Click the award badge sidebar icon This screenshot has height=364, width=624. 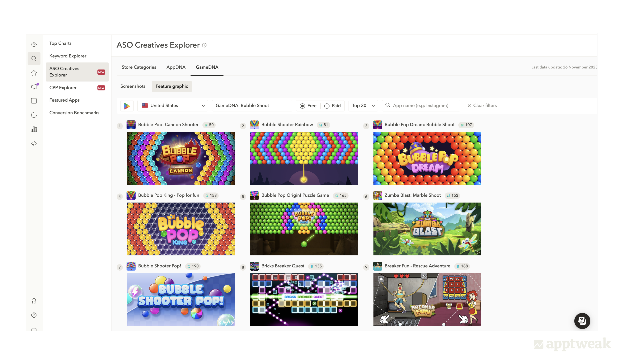tap(34, 301)
